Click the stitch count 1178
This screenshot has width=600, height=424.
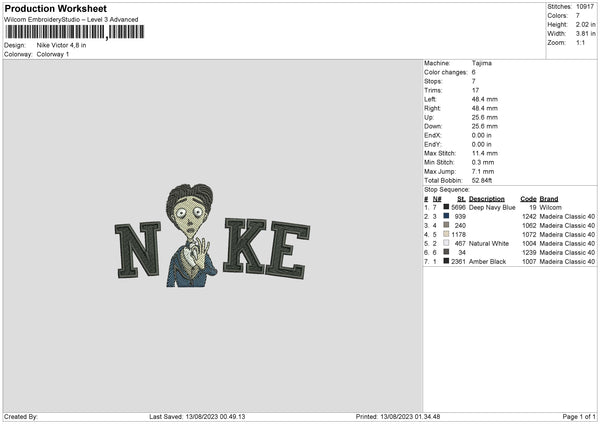[x=458, y=235]
